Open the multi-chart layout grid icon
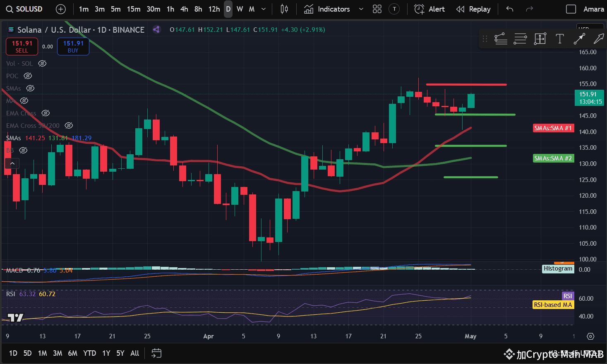 tap(377, 9)
